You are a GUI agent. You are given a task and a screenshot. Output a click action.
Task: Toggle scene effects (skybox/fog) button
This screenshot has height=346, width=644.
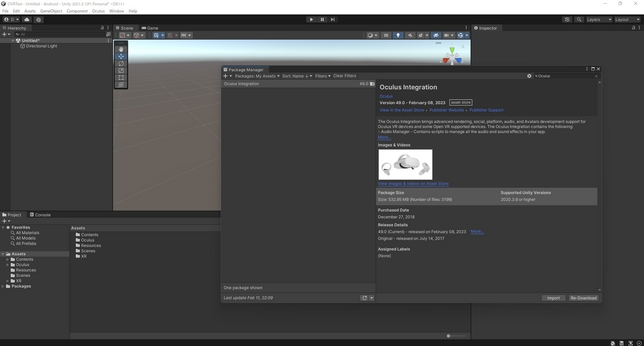421,35
